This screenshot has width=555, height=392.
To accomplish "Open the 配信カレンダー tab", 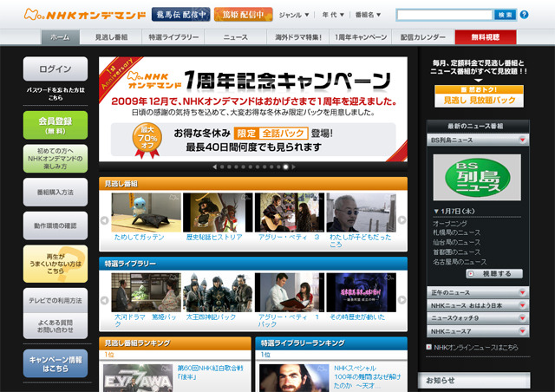I will [x=423, y=37].
